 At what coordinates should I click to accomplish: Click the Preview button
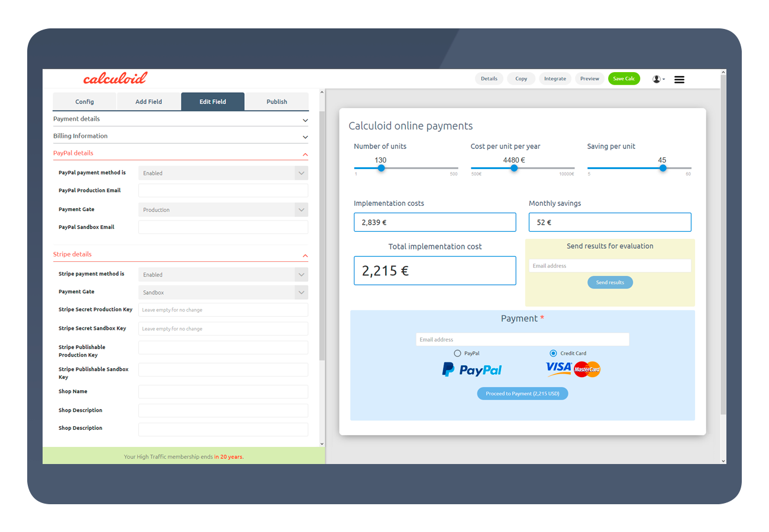590,79
